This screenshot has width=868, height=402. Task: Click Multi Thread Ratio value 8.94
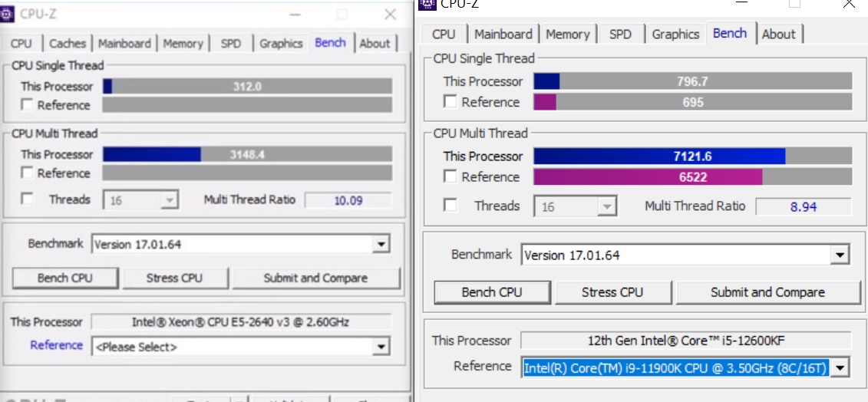(x=804, y=206)
